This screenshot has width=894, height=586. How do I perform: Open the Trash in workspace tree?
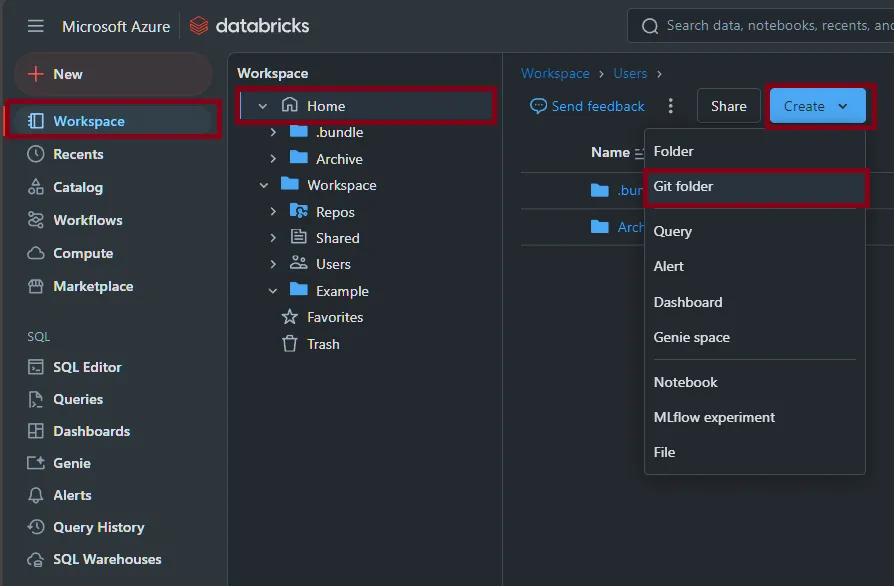click(x=323, y=344)
